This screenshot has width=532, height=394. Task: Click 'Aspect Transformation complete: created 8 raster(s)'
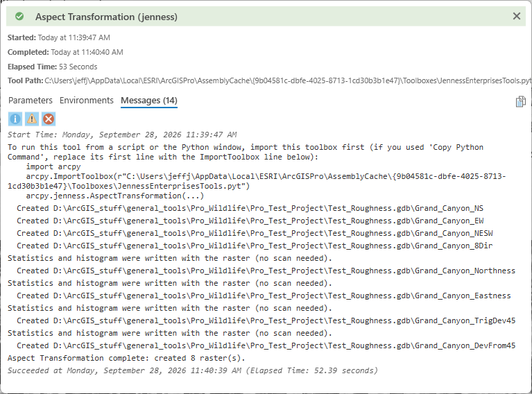pos(126,358)
